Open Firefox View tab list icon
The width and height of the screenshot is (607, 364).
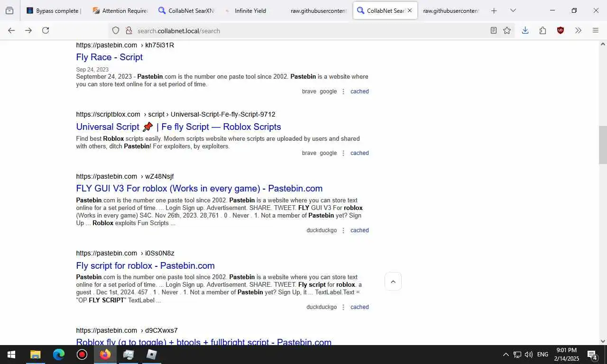click(9, 10)
